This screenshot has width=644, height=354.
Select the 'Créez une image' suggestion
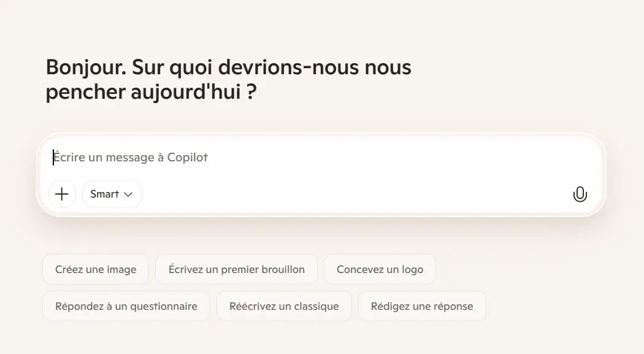[x=95, y=269]
